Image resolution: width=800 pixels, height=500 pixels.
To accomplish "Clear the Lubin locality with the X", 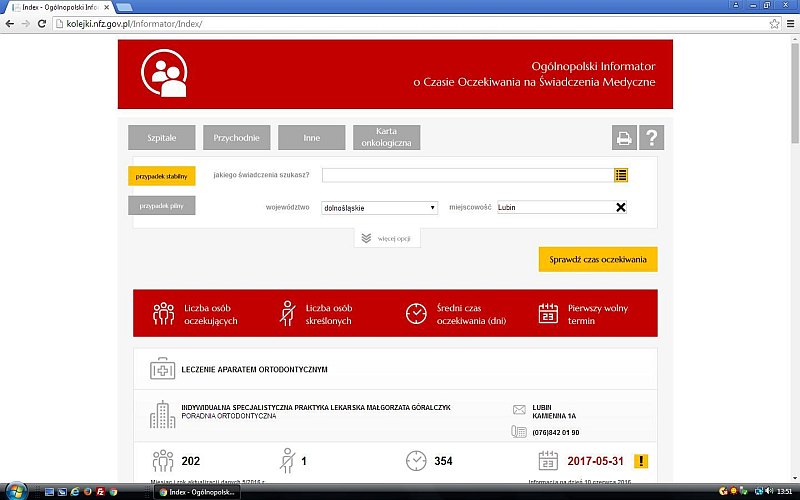I will point(620,207).
